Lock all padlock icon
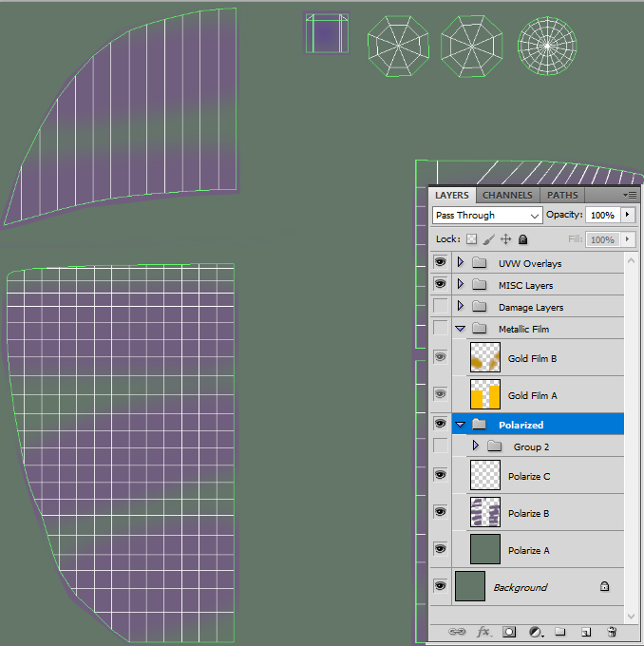Image resolution: width=644 pixels, height=646 pixels. click(522, 239)
